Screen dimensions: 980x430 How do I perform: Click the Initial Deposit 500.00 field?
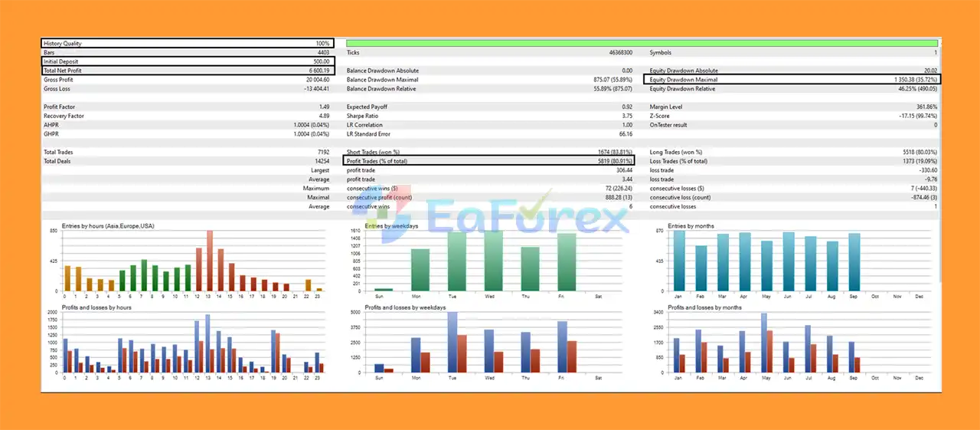(x=188, y=61)
